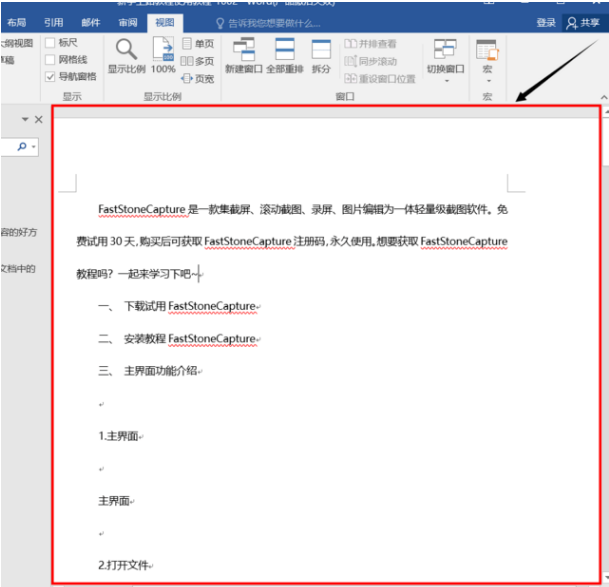Viewport: 609px width, 587px height.
Task: Open the 布局 layout tab
Action: pyautogui.click(x=16, y=23)
